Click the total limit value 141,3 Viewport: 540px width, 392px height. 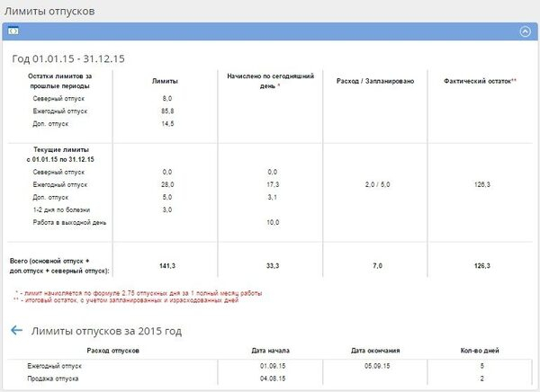tap(167, 266)
